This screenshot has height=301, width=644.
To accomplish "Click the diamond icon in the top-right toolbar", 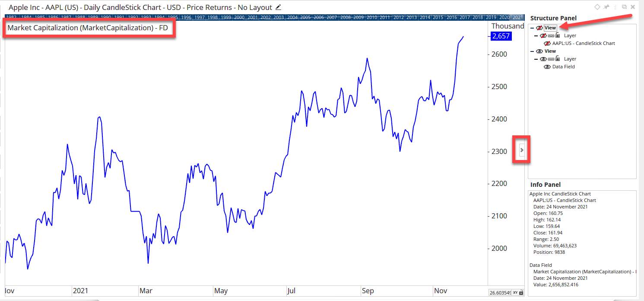I will tap(597, 6).
